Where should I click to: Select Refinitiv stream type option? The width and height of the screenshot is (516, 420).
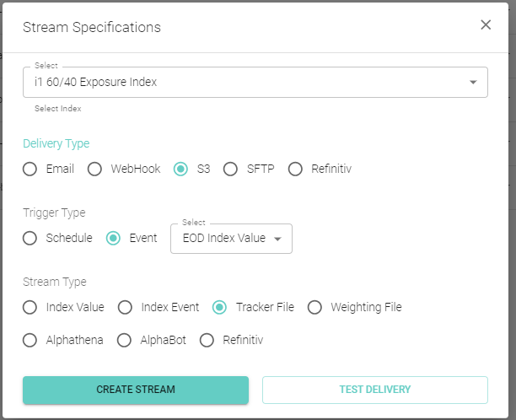coord(207,340)
